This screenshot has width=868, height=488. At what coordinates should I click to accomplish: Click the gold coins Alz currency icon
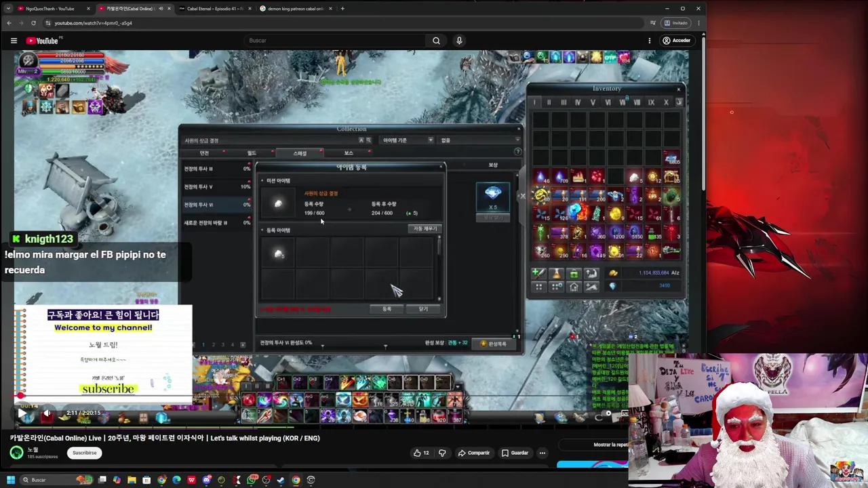coord(613,272)
